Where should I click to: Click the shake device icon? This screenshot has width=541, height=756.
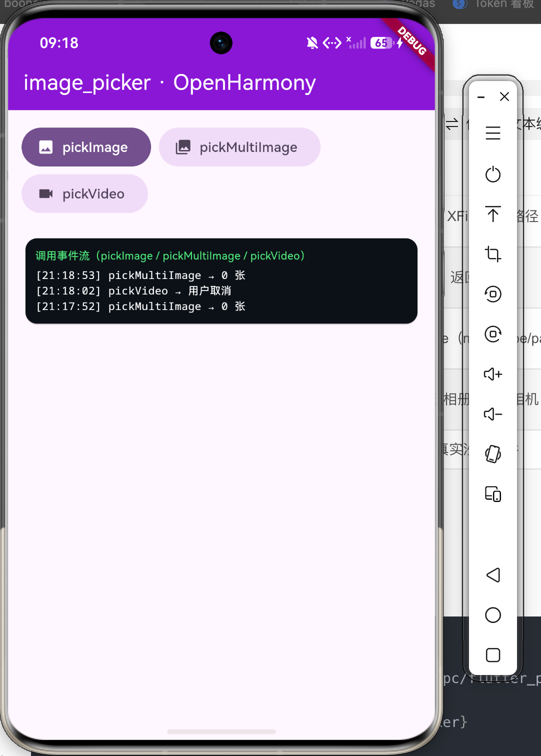493,454
